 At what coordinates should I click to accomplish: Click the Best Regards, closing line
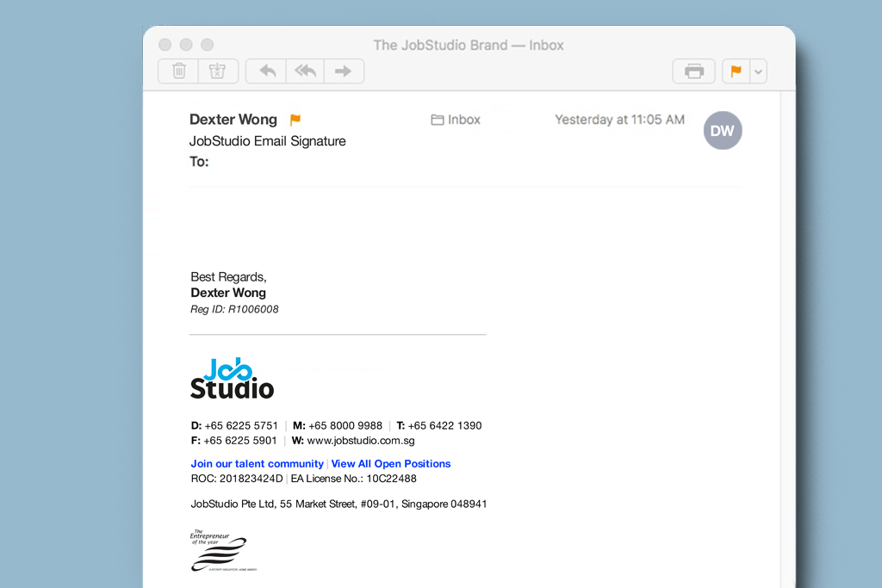[x=228, y=277]
